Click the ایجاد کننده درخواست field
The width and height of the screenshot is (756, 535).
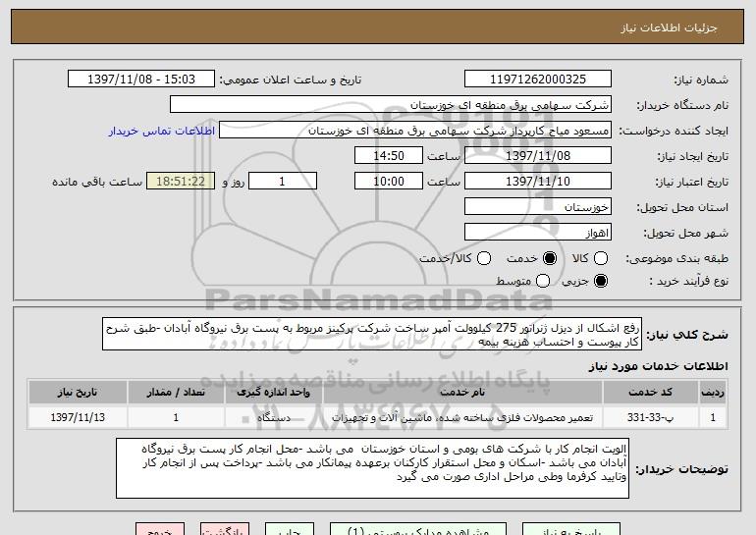click(415, 131)
